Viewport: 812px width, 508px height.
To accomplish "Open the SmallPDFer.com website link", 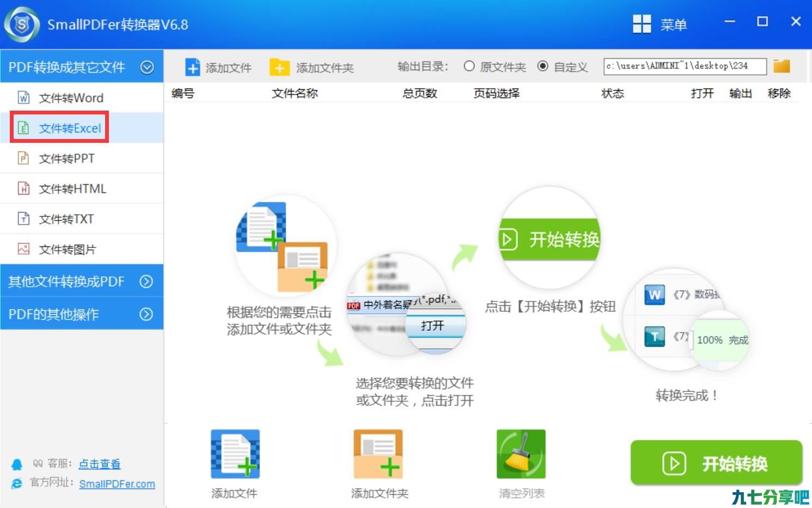I will [x=117, y=484].
